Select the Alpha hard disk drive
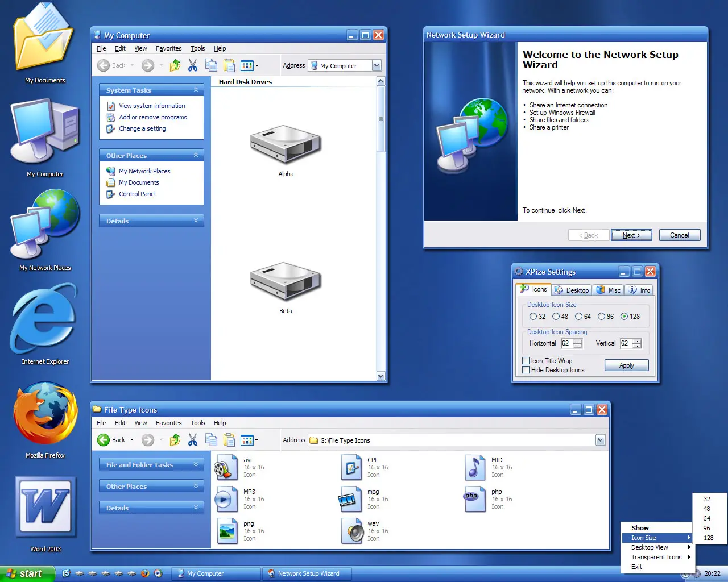This screenshot has height=582, width=728. point(286,151)
